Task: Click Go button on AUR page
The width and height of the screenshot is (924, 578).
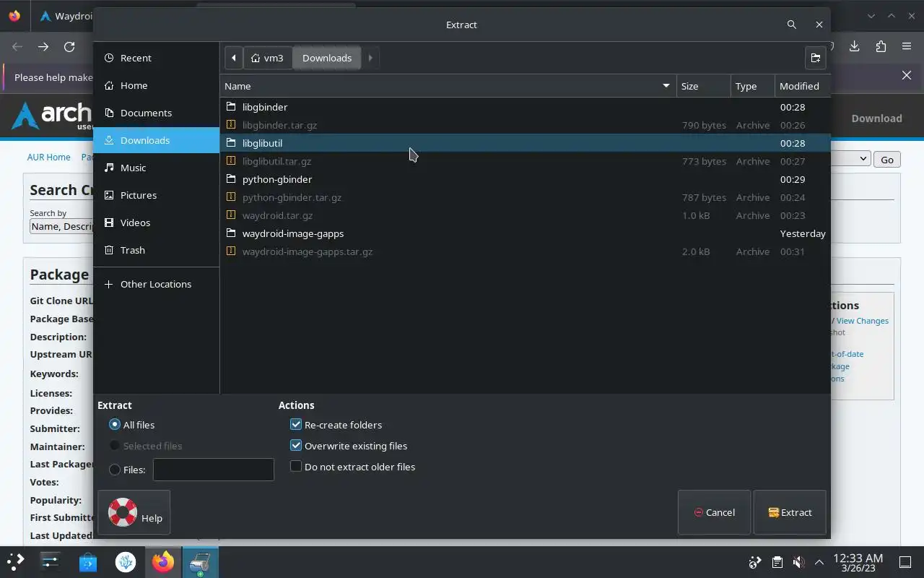Action: pyautogui.click(x=887, y=160)
